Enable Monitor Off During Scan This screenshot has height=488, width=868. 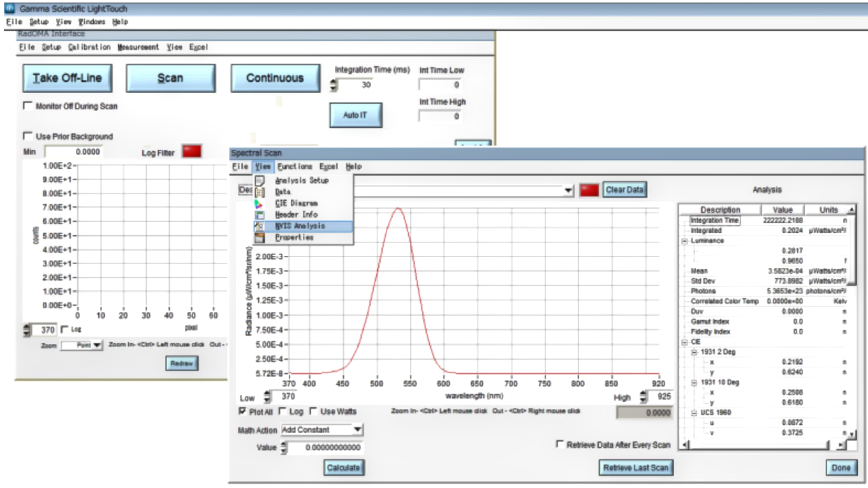tap(27, 106)
